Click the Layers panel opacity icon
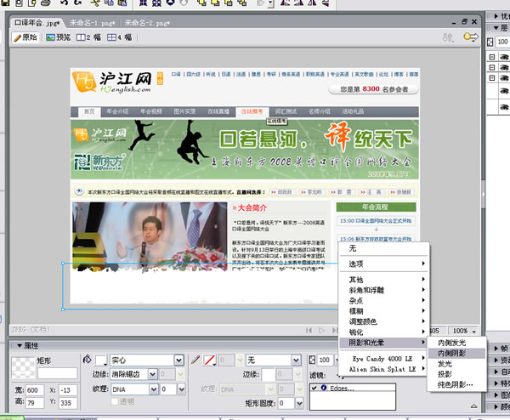 pyautogui.click(x=490, y=42)
